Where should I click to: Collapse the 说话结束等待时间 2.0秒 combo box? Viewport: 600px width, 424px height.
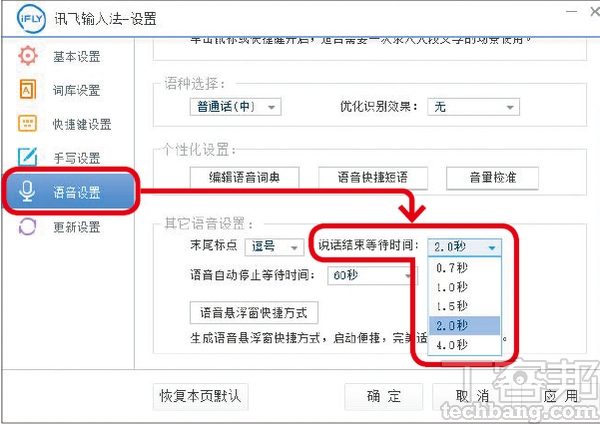(x=465, y=247)
